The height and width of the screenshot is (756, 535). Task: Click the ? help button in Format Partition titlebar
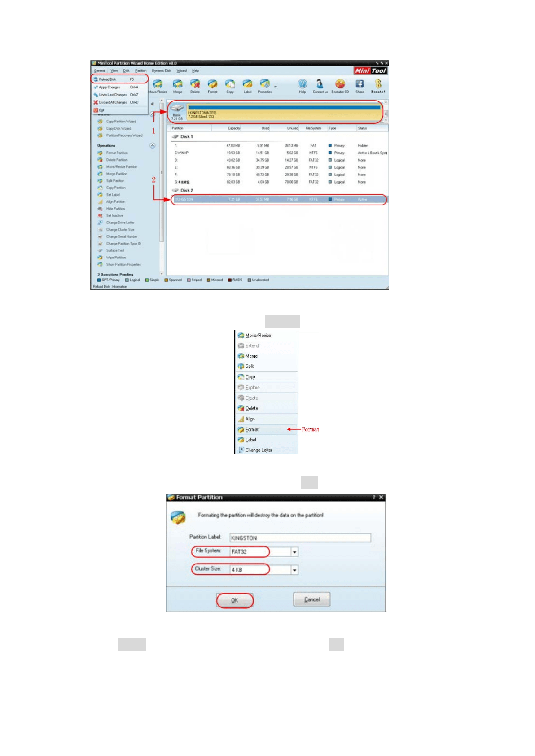point(374,497)
